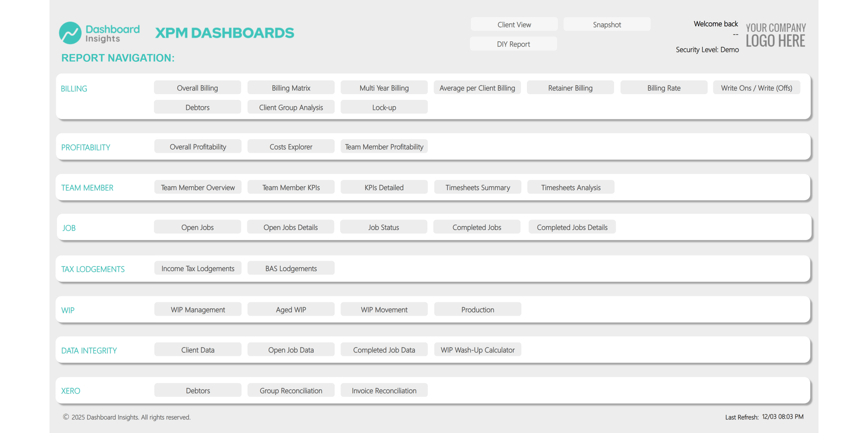This screenshot has height=433, width=868.
Task: Open WIP Wash-Up Calculator
Action: click(477, 349)
